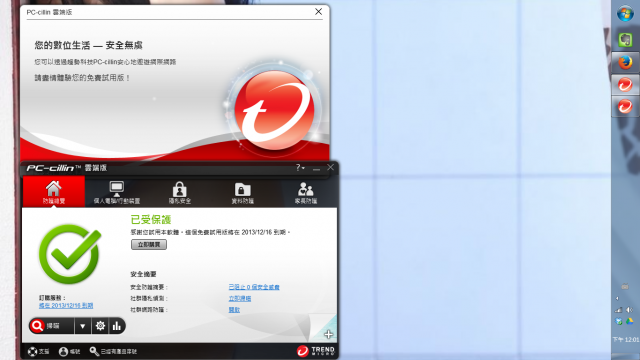
Task: Open the parental controls tab with family icon
Action: (306, 192)
